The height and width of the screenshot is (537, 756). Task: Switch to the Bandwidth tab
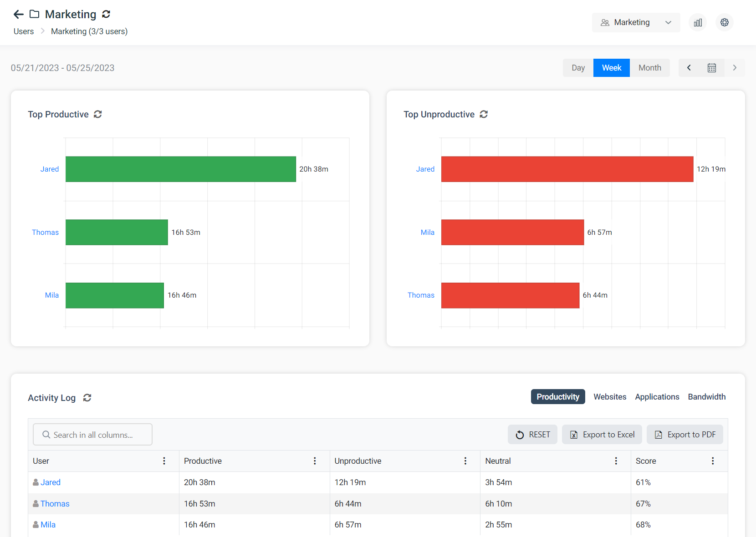coord(706,397)
